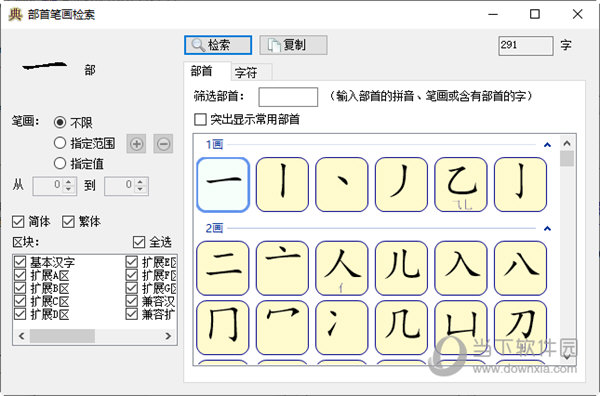This screenshot has width=600, height=396.
Task: Increase the 到 stroke value
Action: [x=140, y=182]
